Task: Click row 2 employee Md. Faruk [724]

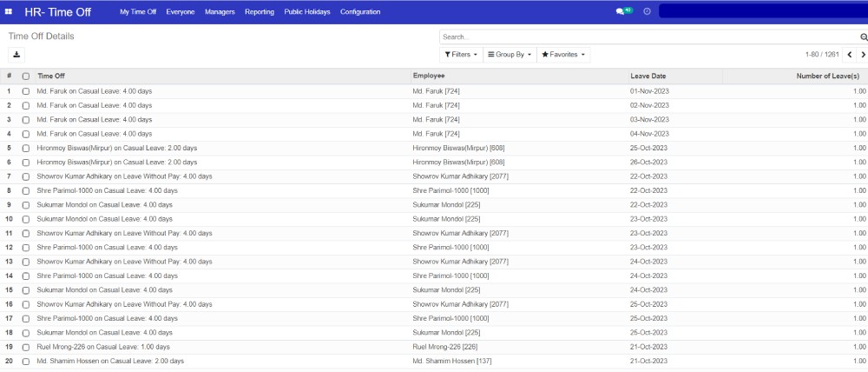Action: pos(437,105)
